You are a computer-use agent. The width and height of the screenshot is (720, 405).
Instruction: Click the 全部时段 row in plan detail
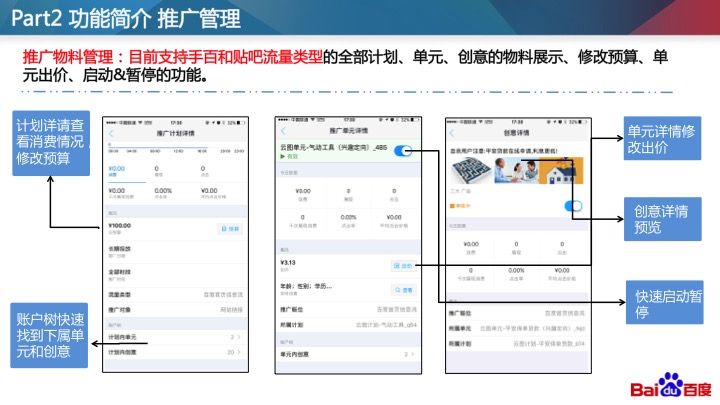[175, 275]
